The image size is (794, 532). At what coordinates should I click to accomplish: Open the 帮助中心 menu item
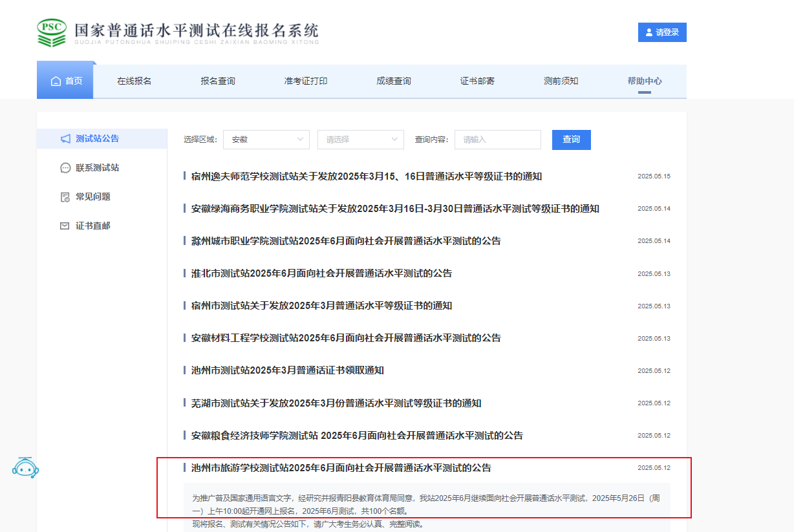tap(645, 81)
